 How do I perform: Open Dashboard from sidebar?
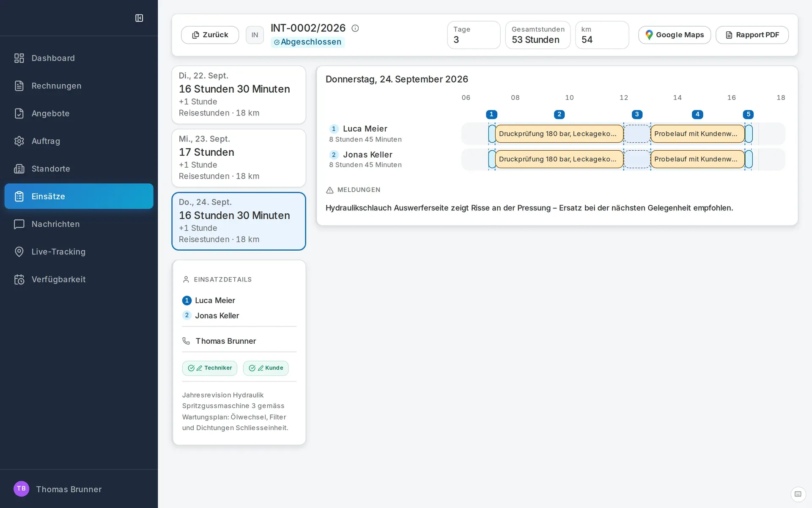(79, 58)
